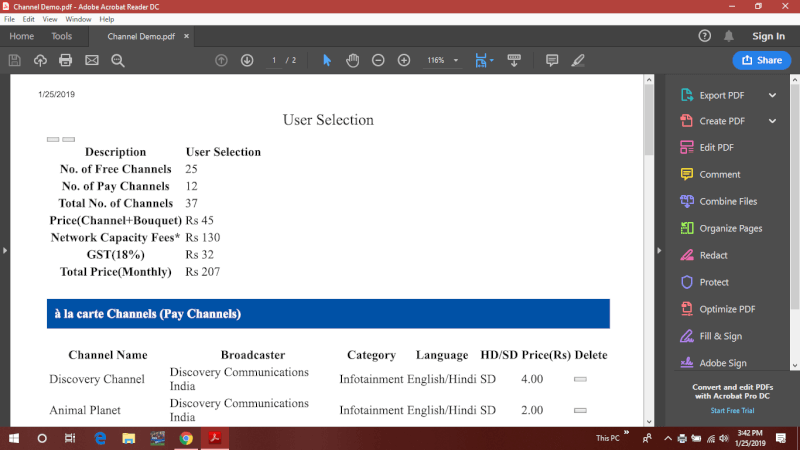Close the Channel Demo.pdf tab
800x450 pixels.
pyautogui.click(x=186, y=36)
